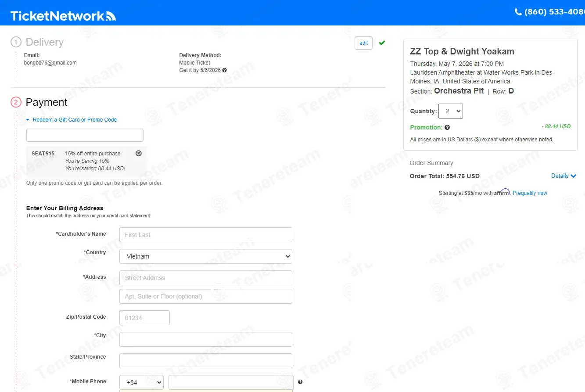The width and height of the screenshot is (585, 392).
Task: Click the Delivery step 1 circle
Action: pos(16,42)
